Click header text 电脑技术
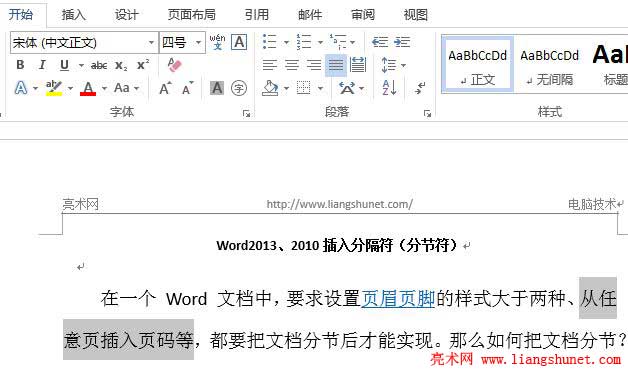The image size is (628, 369). click(x=592, y=204)
